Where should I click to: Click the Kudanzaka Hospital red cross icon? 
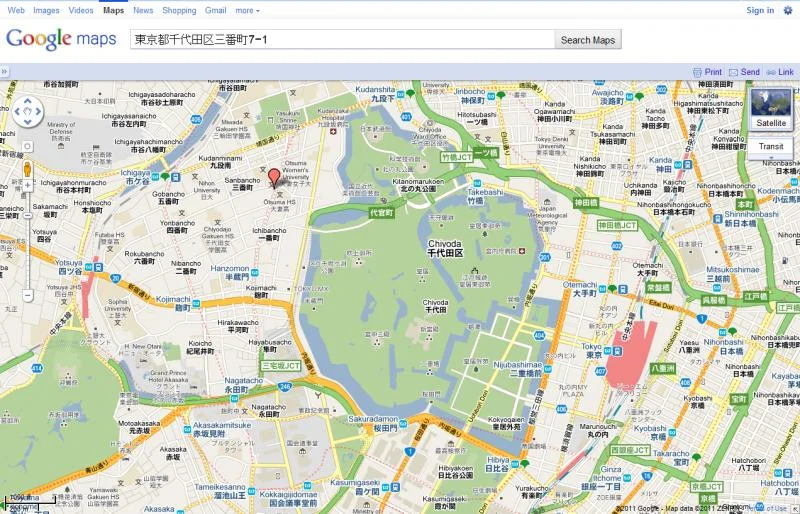[x=334, y=132]
